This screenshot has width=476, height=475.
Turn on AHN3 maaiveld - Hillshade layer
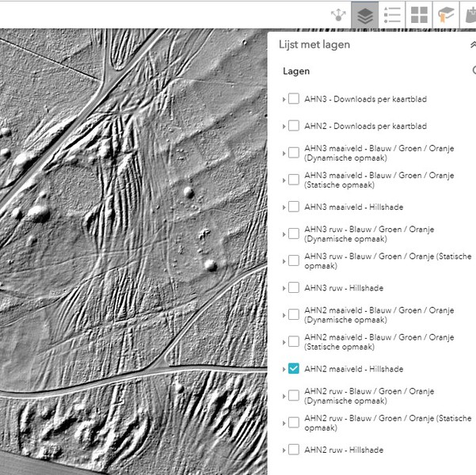click(294, 207)
